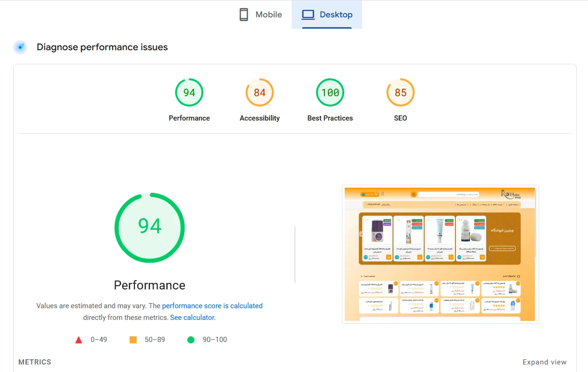Click the SEO category label
The image size is (588, 372).
(401, 118)
